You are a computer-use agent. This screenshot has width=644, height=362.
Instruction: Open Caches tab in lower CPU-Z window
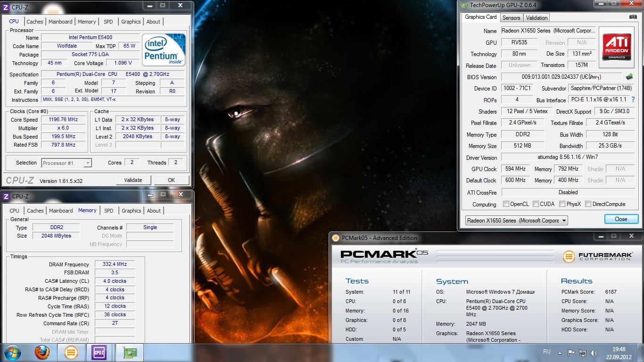tap(35, 211)
